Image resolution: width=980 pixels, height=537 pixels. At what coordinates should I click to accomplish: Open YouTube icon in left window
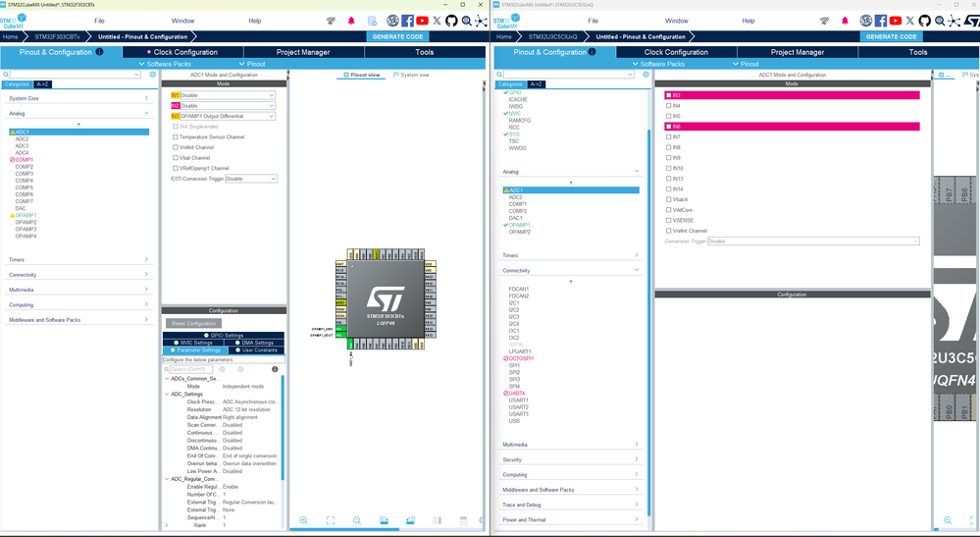pos(423,21)
